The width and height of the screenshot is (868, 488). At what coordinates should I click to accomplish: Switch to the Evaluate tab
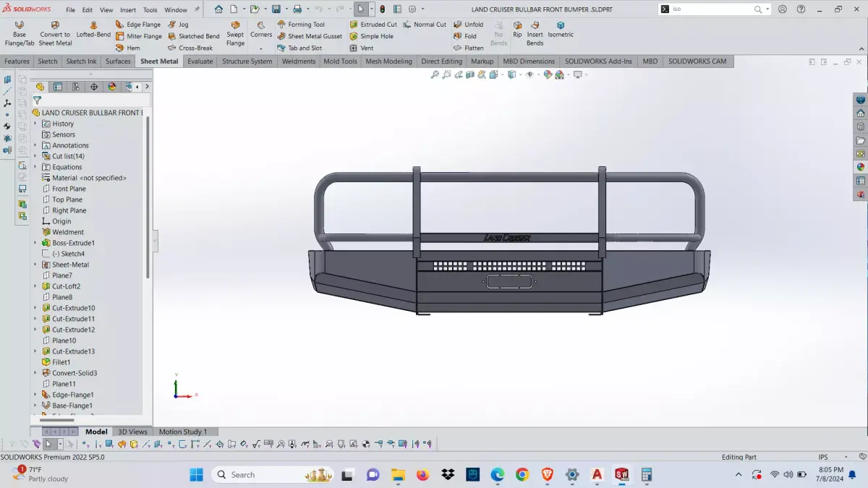[200, 61]
